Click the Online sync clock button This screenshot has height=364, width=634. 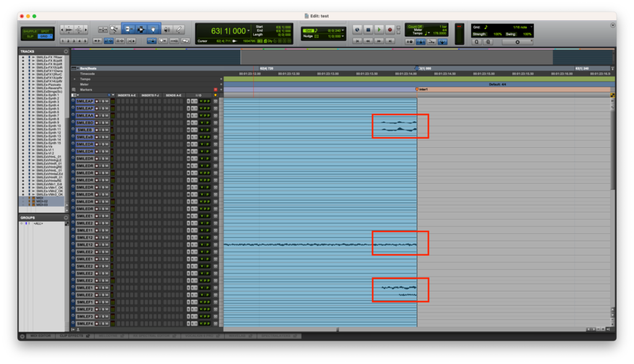(x=357, y=30)
